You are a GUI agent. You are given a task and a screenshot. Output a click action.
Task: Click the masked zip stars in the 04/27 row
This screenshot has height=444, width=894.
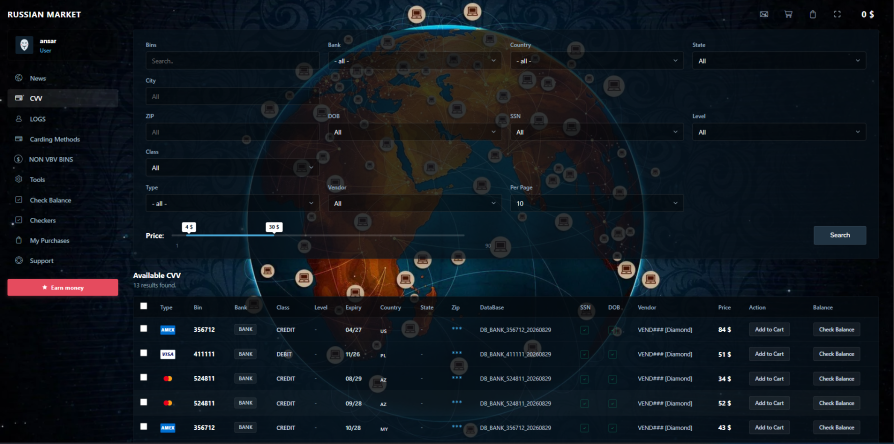(457, 328)
